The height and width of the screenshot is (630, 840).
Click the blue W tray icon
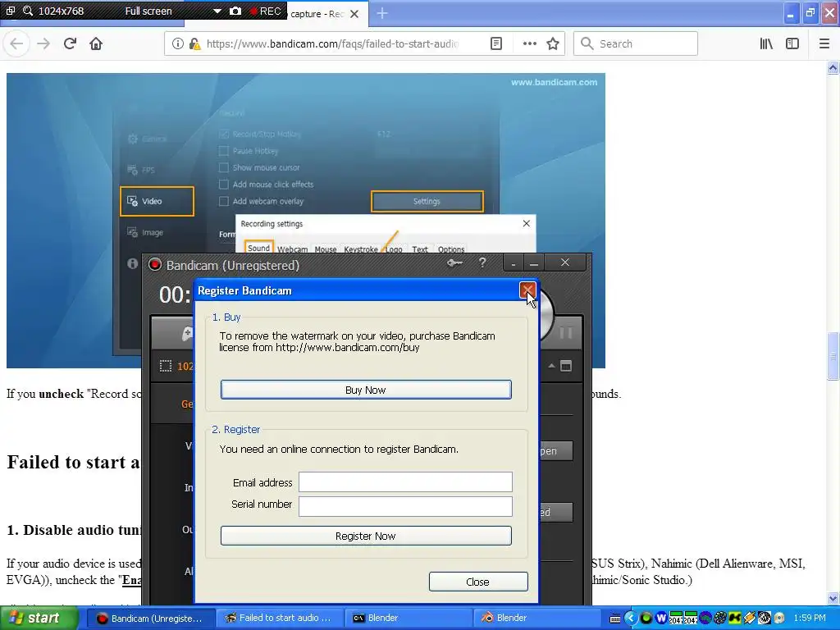pos(661,618)
